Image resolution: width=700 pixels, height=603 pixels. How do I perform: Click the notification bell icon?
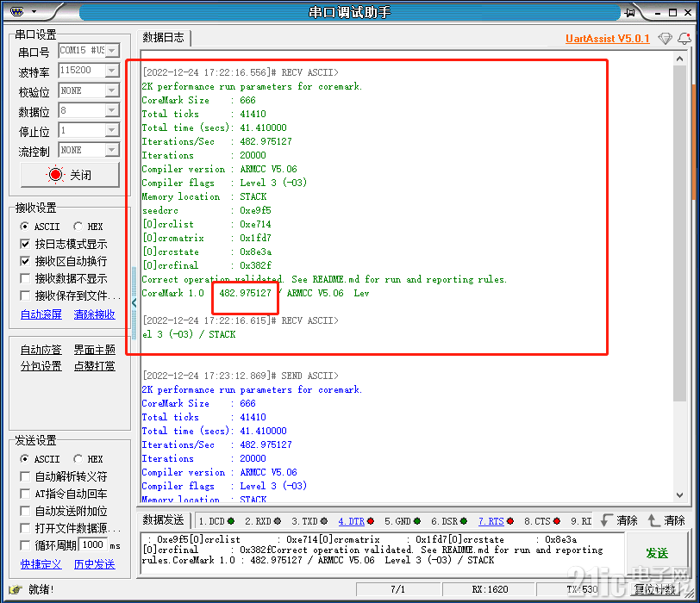(x=684, y=39)
